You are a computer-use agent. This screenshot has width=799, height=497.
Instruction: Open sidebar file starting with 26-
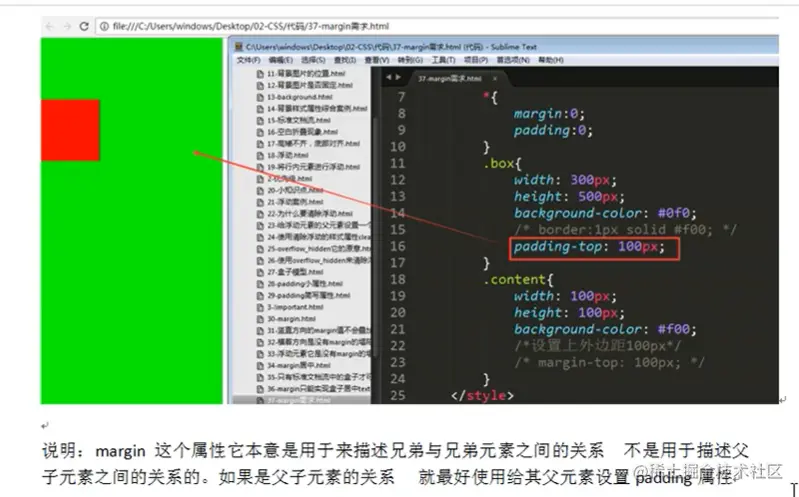point(319,260)
